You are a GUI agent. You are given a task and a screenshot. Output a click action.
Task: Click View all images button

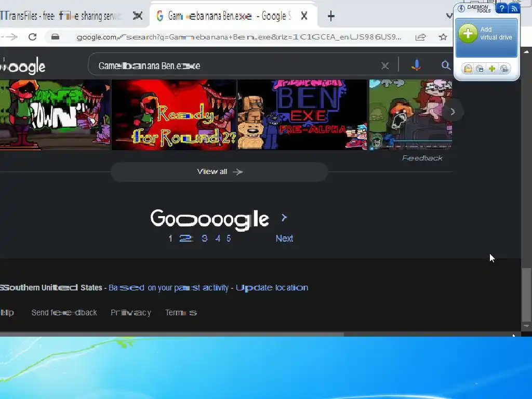coord(219,171)
